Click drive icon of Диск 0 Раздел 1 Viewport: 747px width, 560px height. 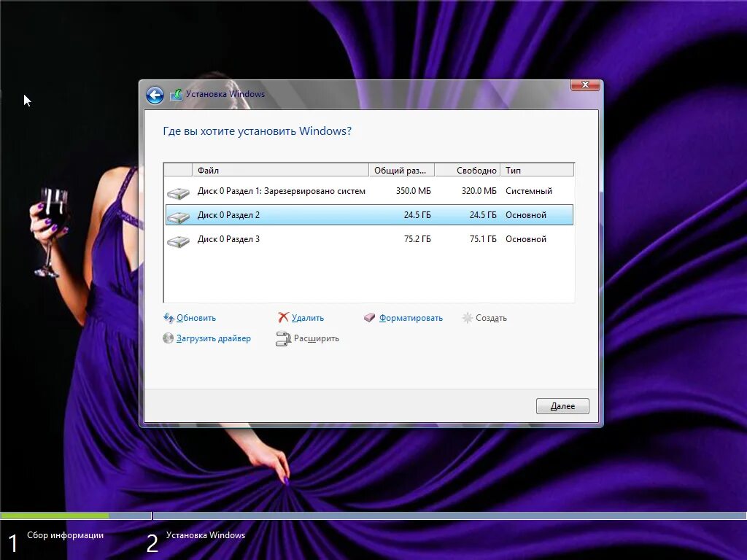point(178,192)
